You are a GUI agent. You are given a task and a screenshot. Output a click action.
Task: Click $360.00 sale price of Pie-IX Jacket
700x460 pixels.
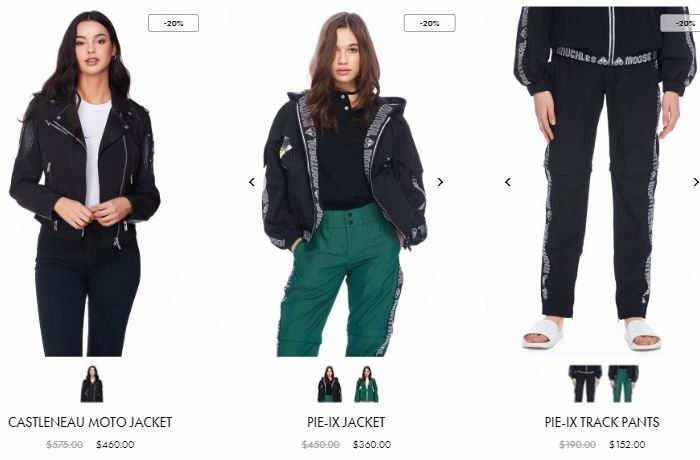pos(372,444)
